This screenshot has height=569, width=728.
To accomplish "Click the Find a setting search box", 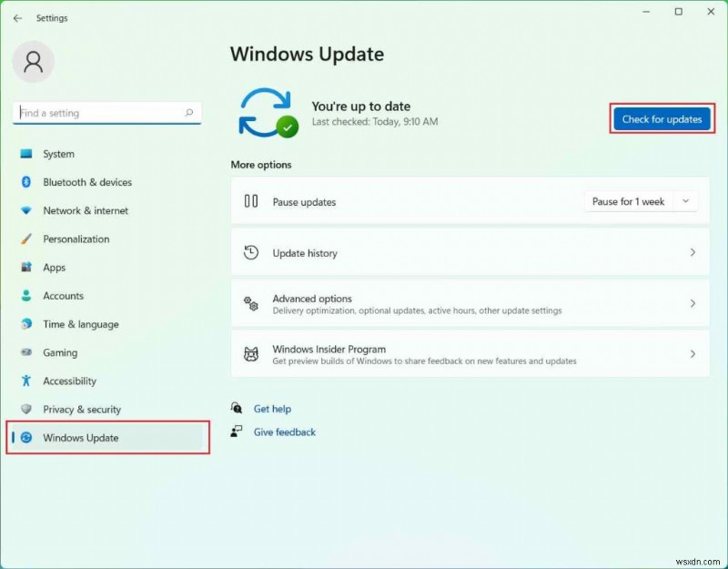I will [x=106, y=112].
